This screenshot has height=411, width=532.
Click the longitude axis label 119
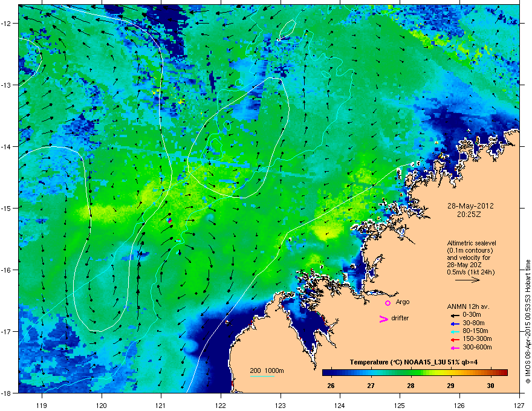(x=42, y=405)
